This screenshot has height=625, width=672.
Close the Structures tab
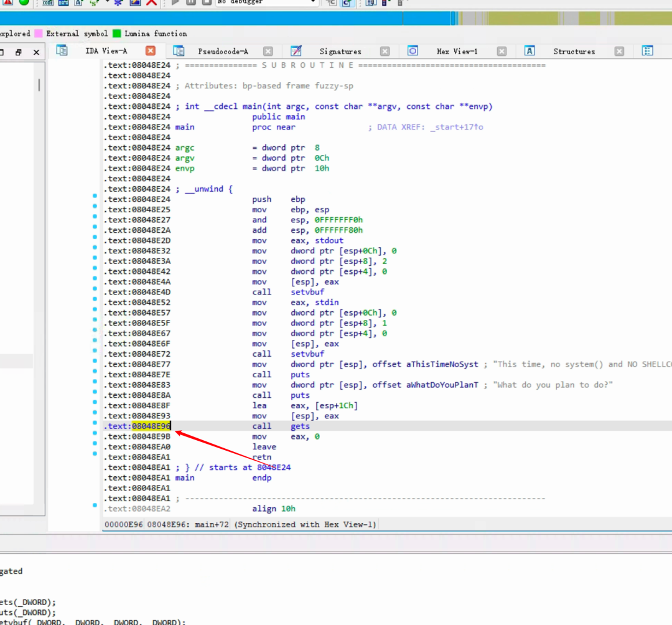click(618, 52)
